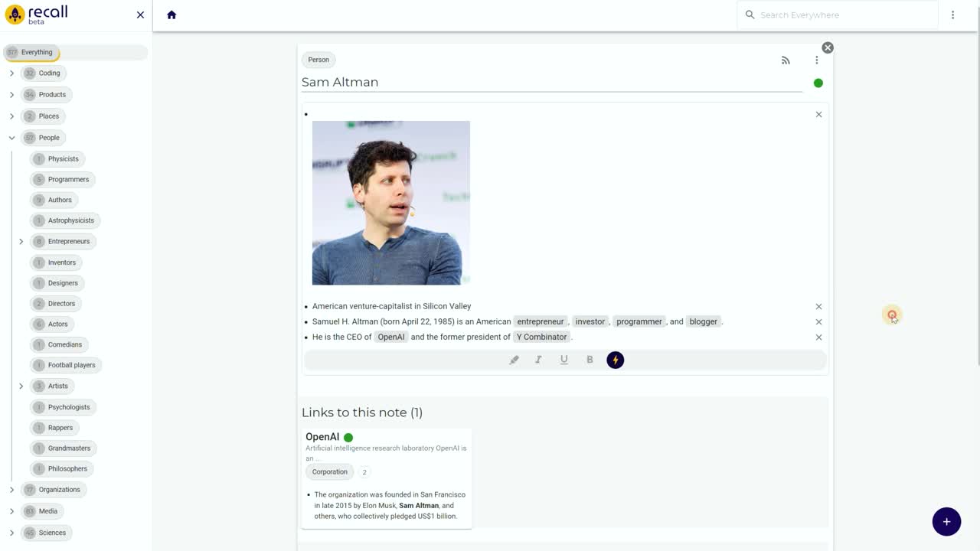This screenshot has width=980, height=551.
Task: Expand the Artists subcategory
Action: pyautogui.click(x=21, y=386)
